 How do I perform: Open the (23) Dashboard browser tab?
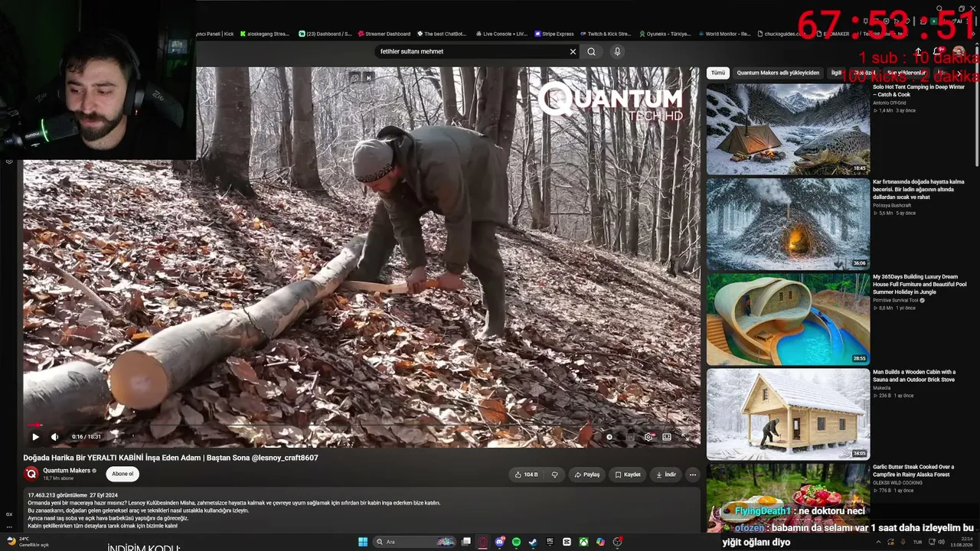(325, 34)
